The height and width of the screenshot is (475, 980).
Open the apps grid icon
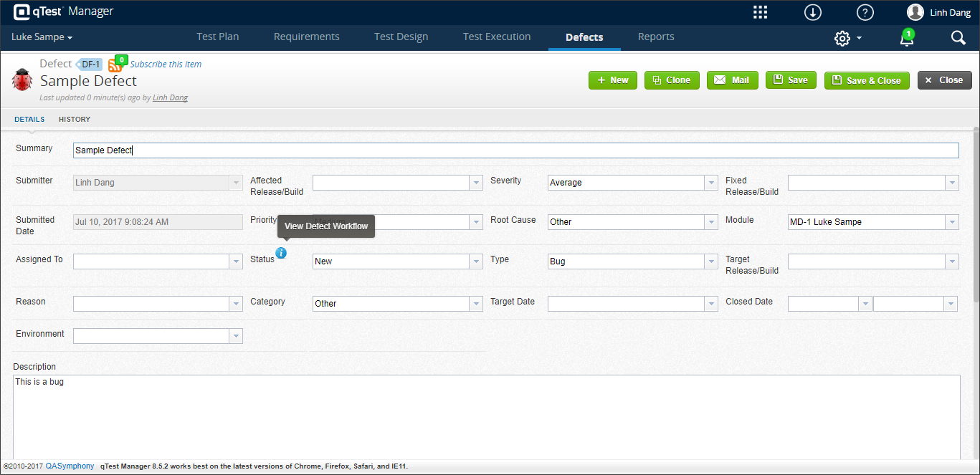[x=759, y=11]
